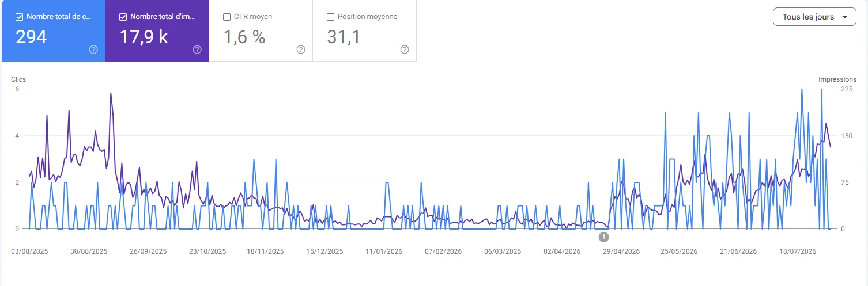
Task: Click the 30/08/2025 date label
Action: (x=89, y=251)
